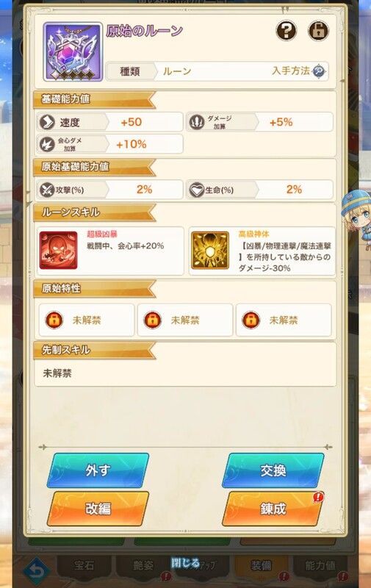The image size is (371, 588).
Task: Select the 原始のルーン rune thumbnail
Action: (73, 51)
